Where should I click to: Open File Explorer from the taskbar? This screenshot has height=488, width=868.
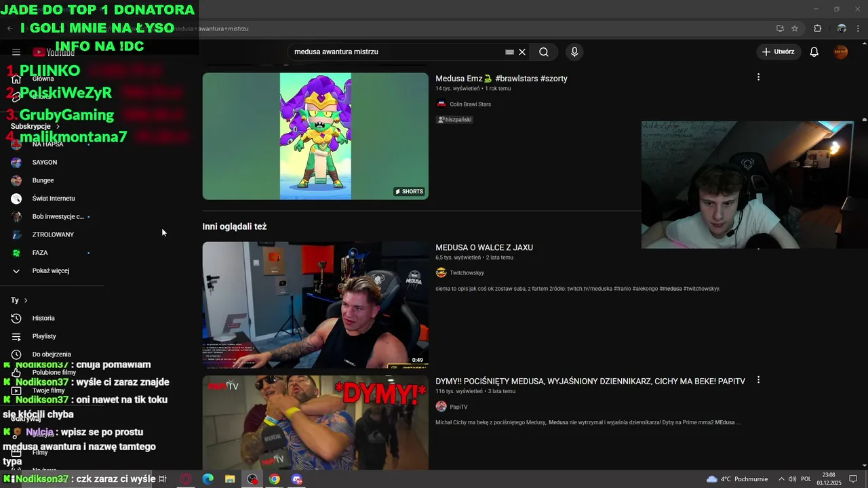(x=230, y=479)
